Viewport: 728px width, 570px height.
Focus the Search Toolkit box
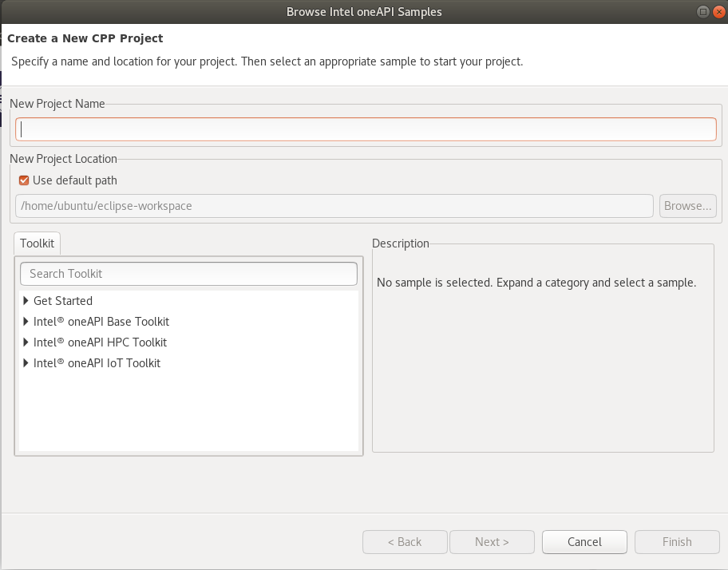[188, 274]
